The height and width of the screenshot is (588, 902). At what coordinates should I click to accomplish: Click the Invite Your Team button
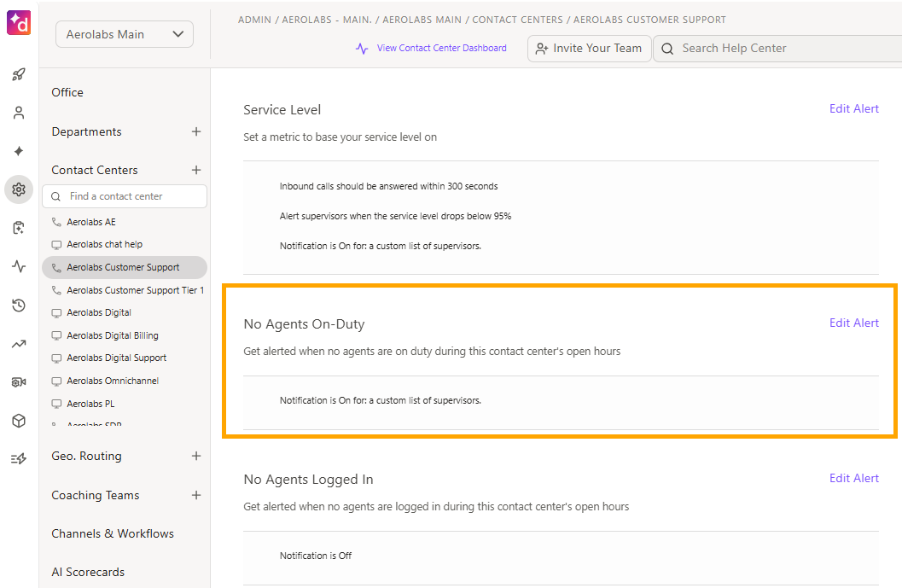[x=589, y=49]
